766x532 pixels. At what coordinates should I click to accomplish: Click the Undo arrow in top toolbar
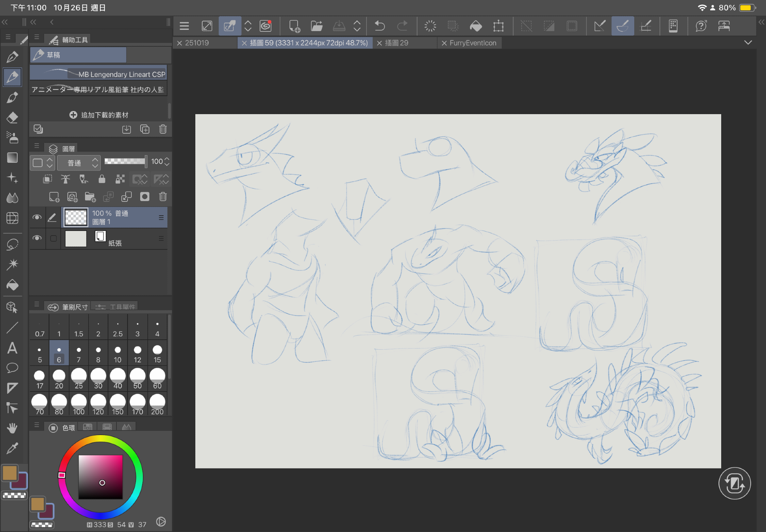tap(379, 26)
